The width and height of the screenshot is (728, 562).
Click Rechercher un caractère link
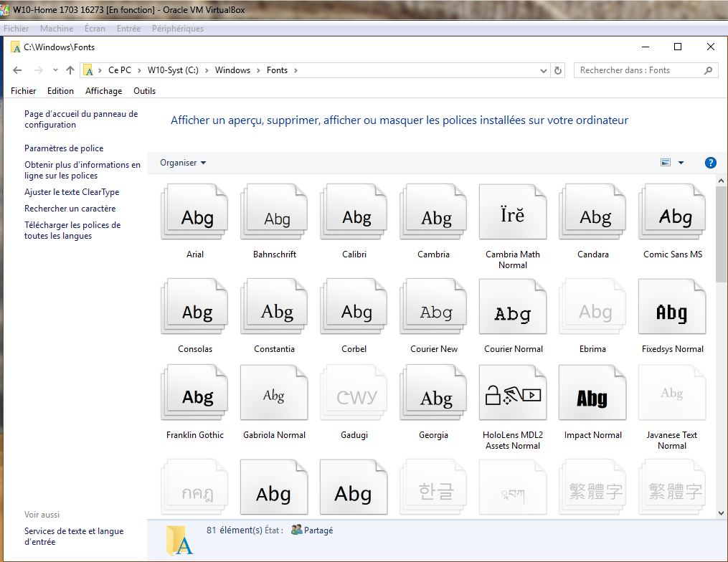pos(70,209)
